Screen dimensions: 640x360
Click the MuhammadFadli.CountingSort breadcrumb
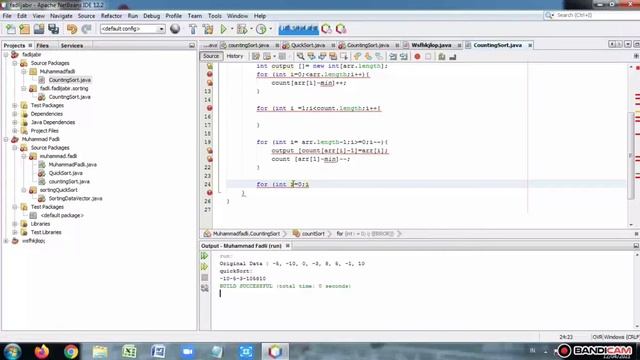(x=246, y=234)
